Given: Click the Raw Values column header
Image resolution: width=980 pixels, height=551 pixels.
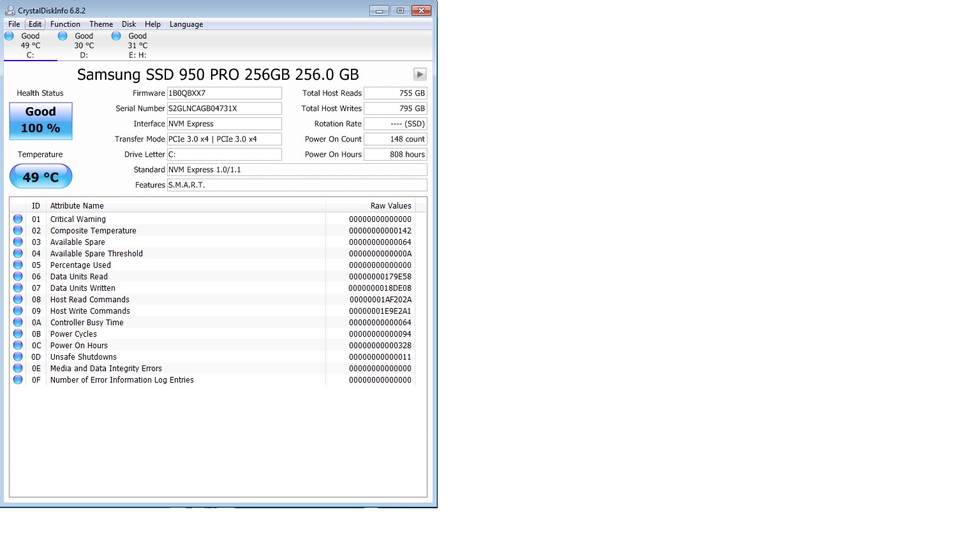Looking at the screenshot, I should (x=371, y=206).
